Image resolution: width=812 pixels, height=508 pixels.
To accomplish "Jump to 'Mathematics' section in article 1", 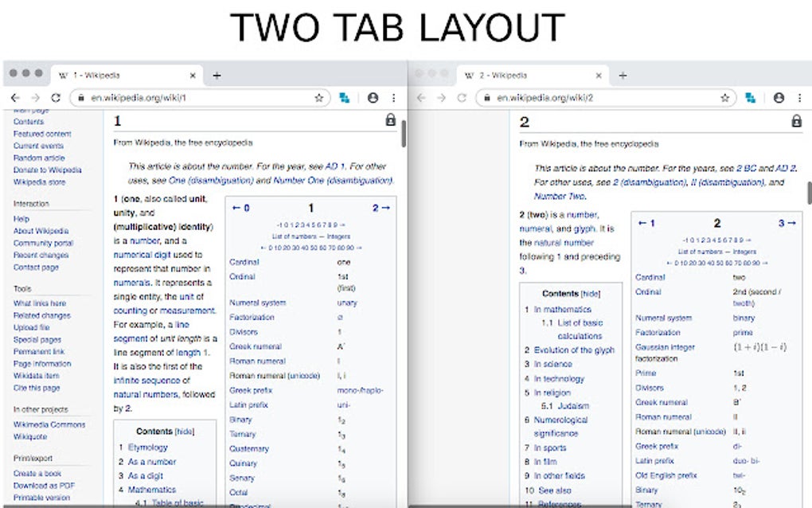I will pos(152,490).
